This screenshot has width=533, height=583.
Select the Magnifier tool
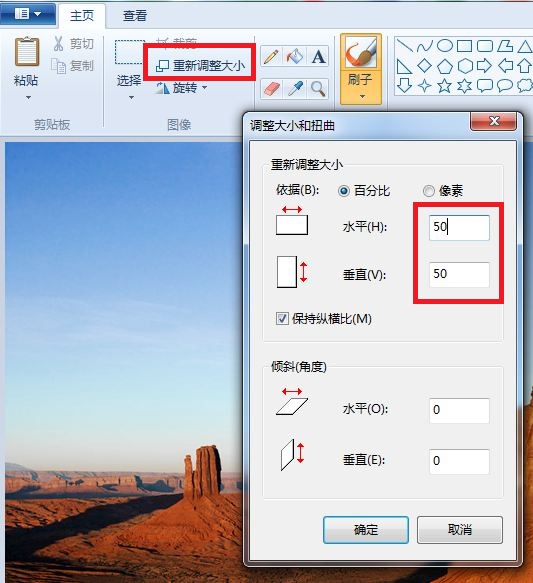[318, 88]
